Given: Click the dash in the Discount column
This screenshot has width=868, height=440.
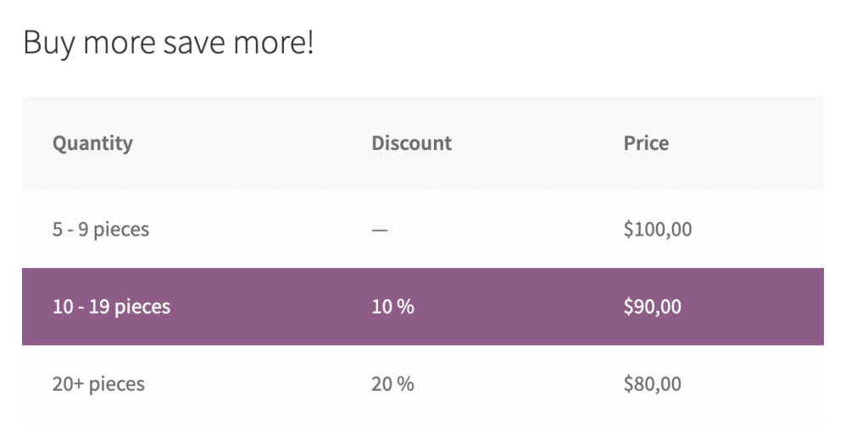Looking at the screenshot, I should point(379,230).
